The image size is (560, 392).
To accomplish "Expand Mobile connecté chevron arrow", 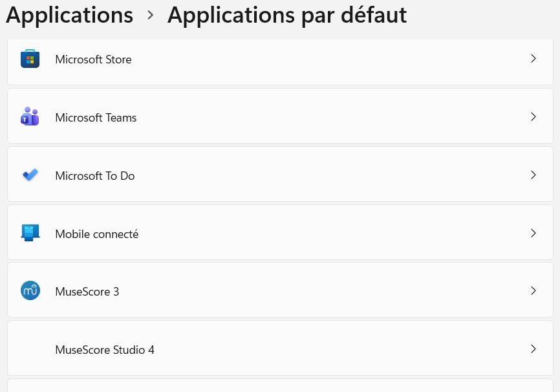I will click(533, 234).
